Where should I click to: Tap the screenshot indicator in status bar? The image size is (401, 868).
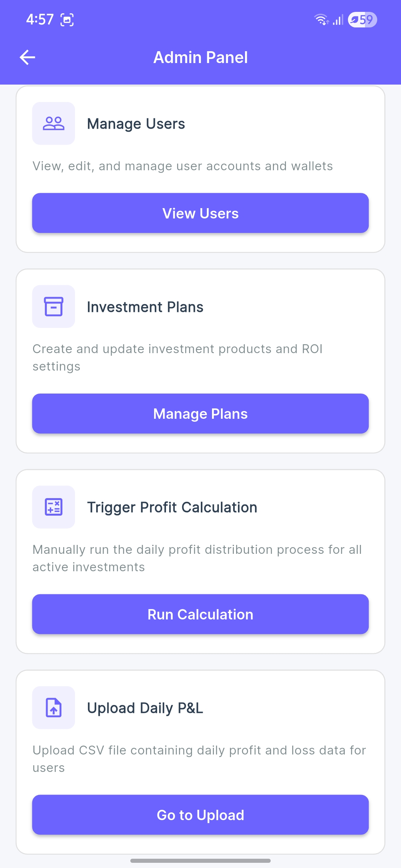click(x=67, y=20)
